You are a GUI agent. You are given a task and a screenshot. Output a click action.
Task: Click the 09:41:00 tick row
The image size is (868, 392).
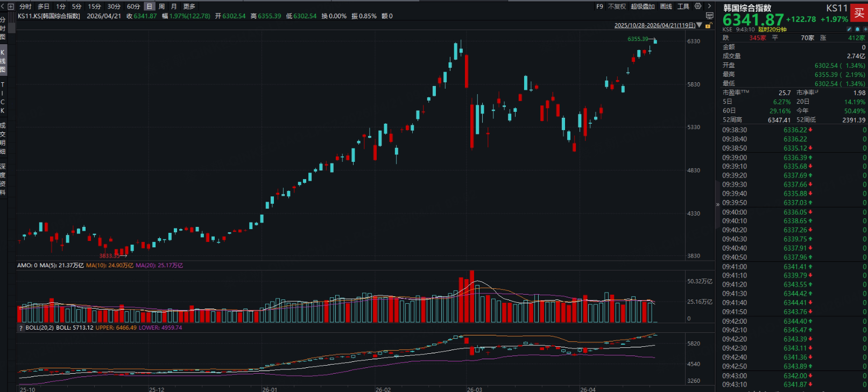click(x=794, y=267)
